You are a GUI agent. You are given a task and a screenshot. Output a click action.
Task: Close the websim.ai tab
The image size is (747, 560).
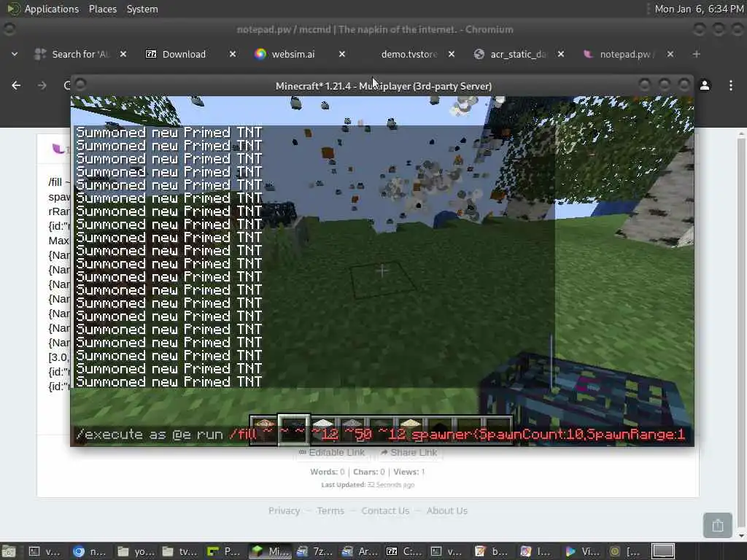point(342,54)
